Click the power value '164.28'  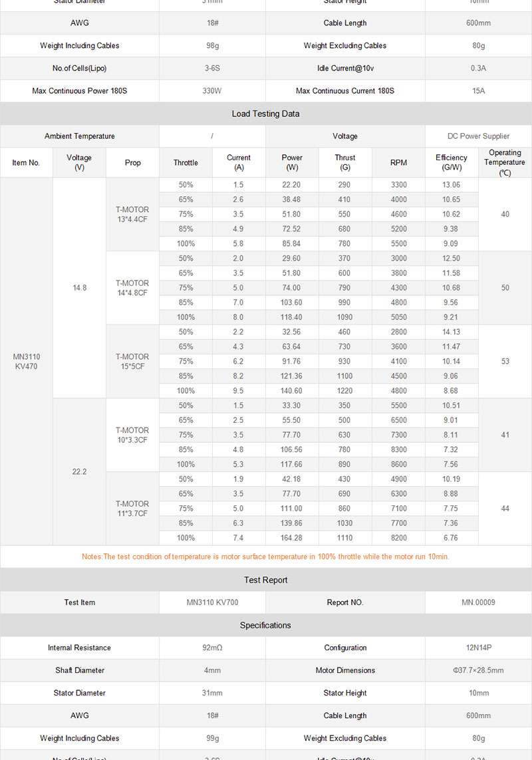pyautogui.click(x=291, y=538)
